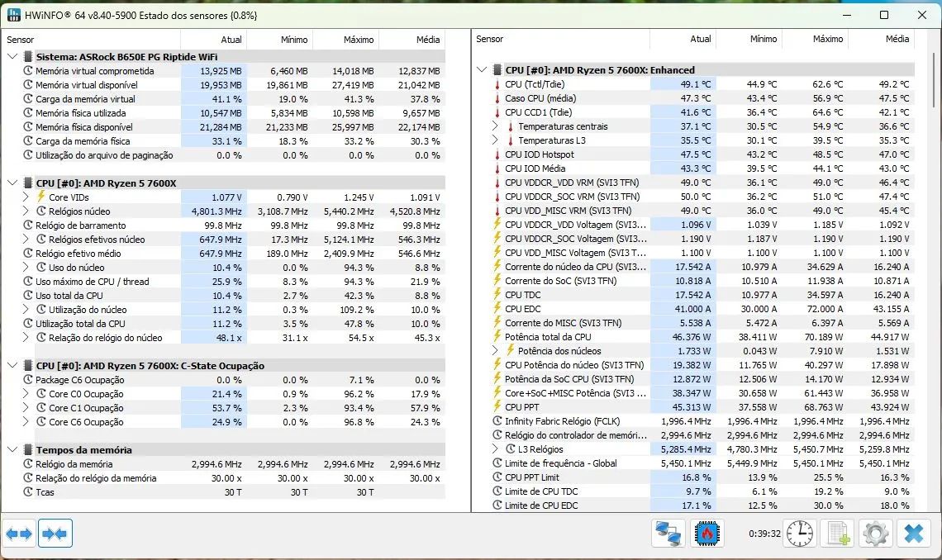This screenshot has height=560, width=942.
Task: Click lightning icon beside CPU EDC
Action: pos(497,309)
